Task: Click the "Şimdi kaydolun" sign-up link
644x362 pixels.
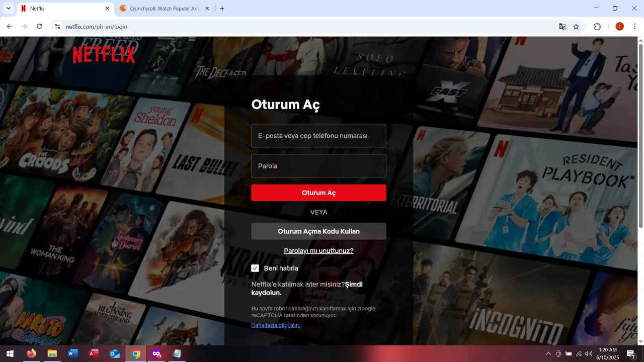Action: tap(307, 289)
